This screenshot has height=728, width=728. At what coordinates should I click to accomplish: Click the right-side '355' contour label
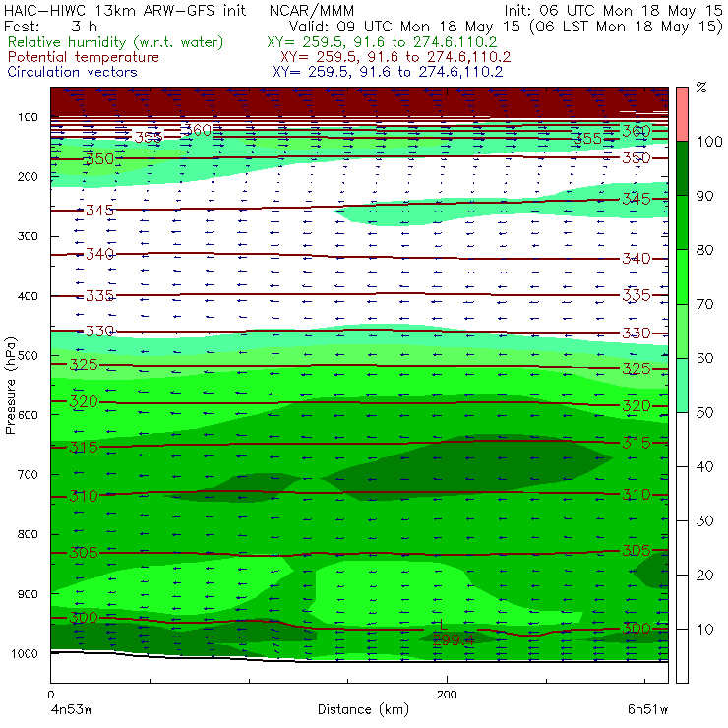587,139
